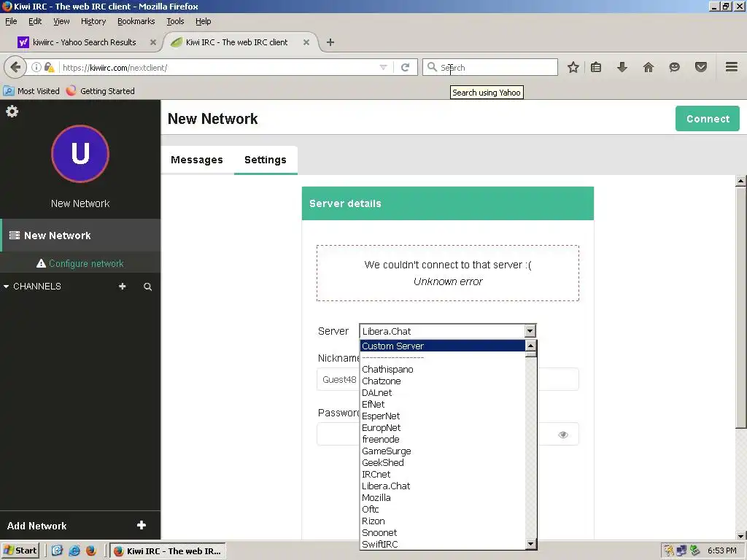The width and height of the screenshot is (747, 560).
Task: Click the Kiwi IRC taskbar button
Action: pos(168,551)
